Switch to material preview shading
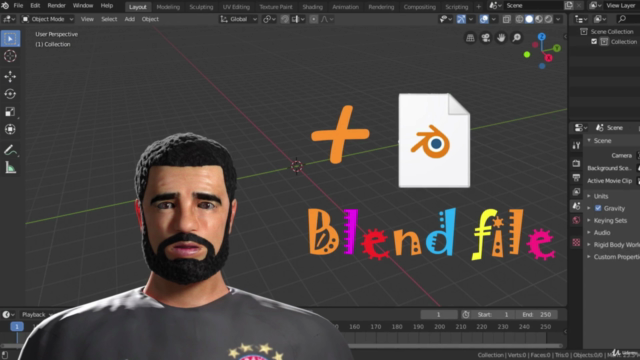Screen dimensions: 640x360 click(539, 19)
